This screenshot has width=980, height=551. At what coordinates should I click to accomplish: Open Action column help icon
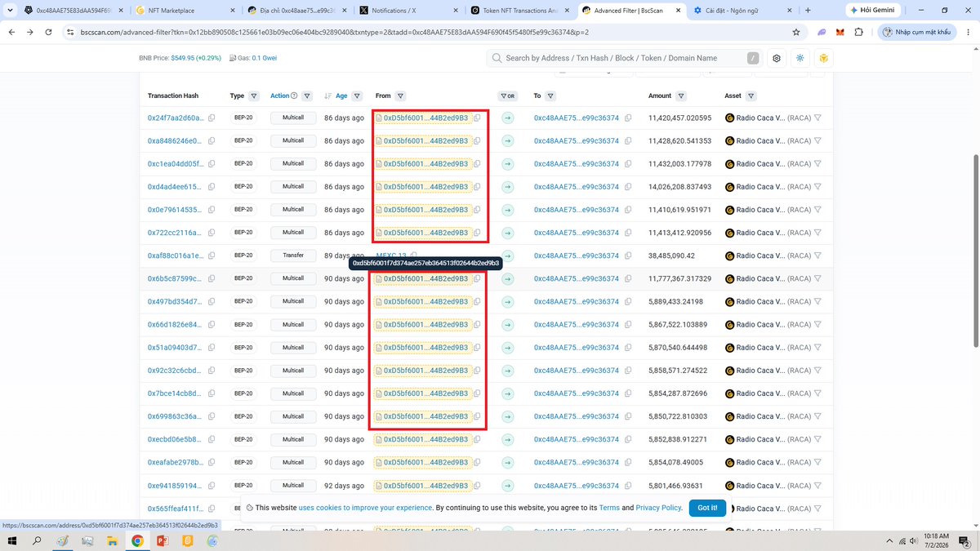point(295,96)
